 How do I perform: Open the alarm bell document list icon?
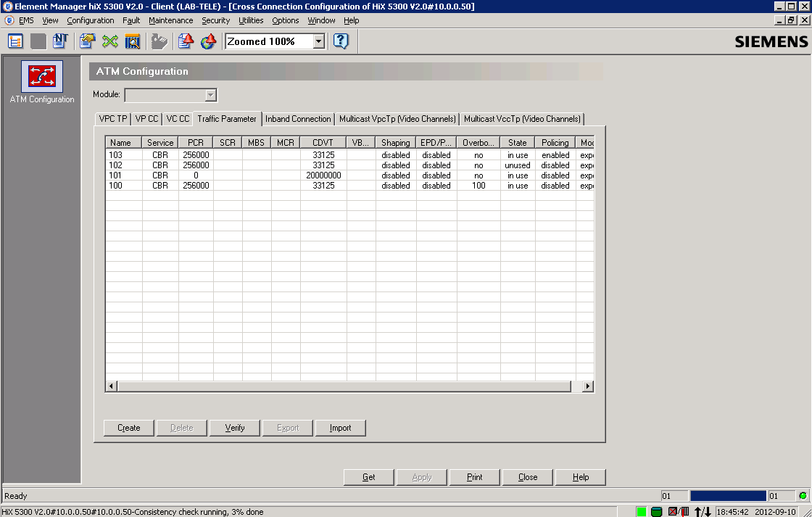(186, 41)
